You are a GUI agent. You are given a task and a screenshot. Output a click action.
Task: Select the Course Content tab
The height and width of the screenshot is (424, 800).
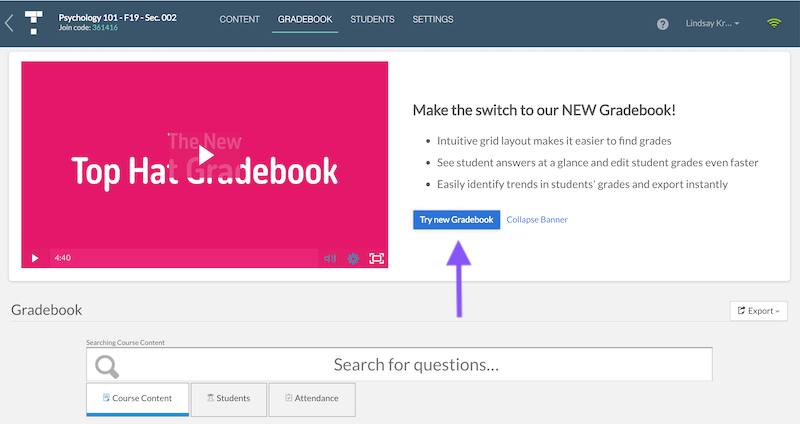[138, 399]
